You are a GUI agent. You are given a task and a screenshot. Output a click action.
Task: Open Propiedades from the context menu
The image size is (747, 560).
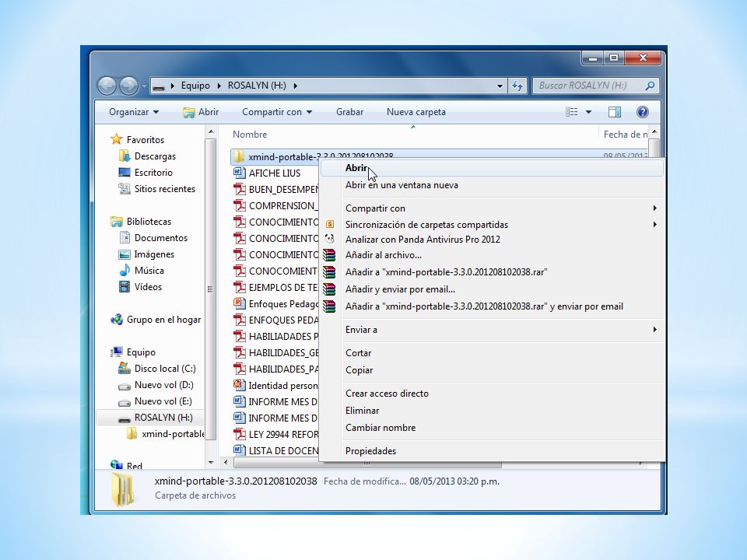click(492, 451)
